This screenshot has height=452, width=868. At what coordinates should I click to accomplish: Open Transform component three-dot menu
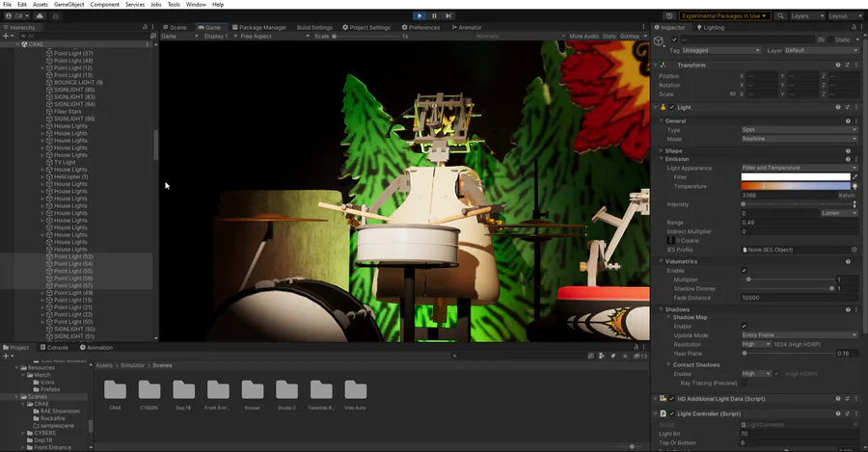coord(855,66)
